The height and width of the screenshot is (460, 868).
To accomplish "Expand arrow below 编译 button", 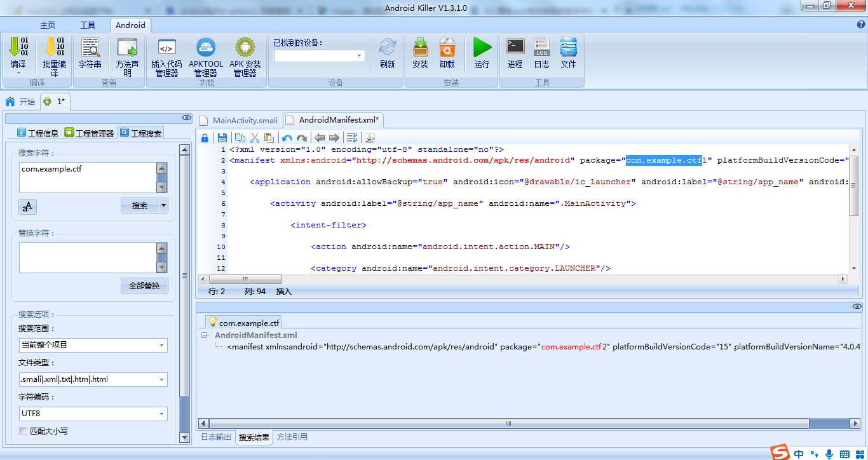I will pos(18,74).
